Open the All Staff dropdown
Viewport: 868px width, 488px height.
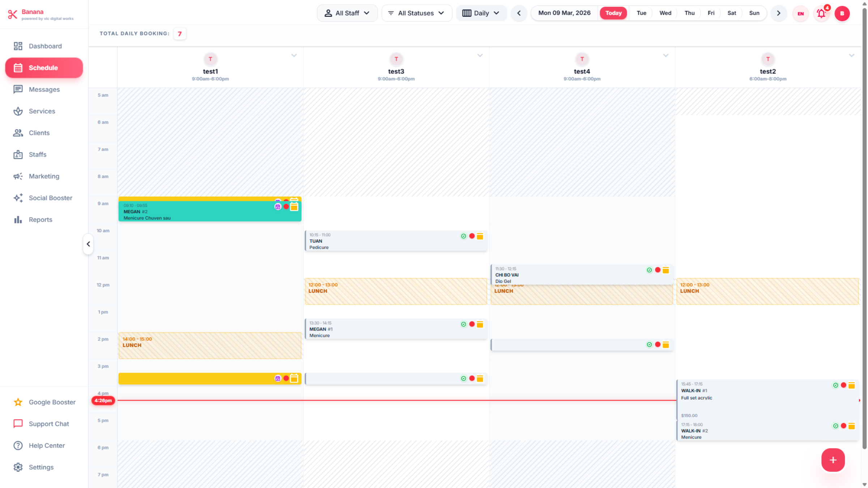[x=347, y=13]
